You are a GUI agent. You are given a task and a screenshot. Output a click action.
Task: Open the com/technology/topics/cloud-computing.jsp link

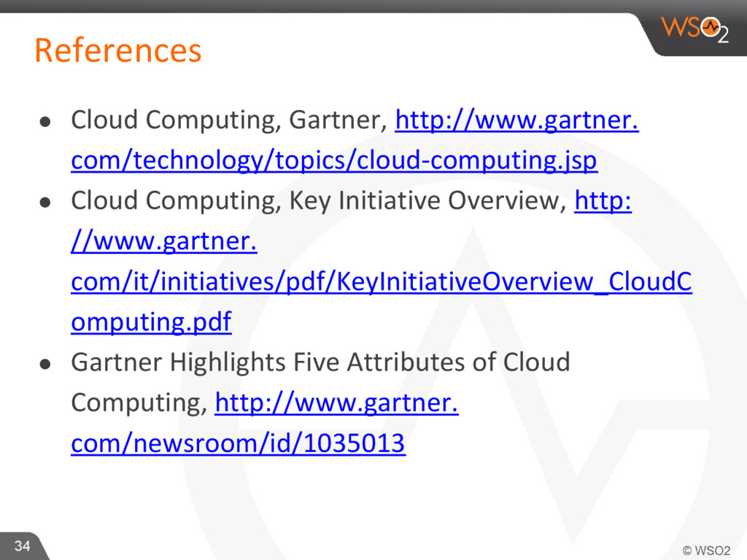click(x=334, y=160)
